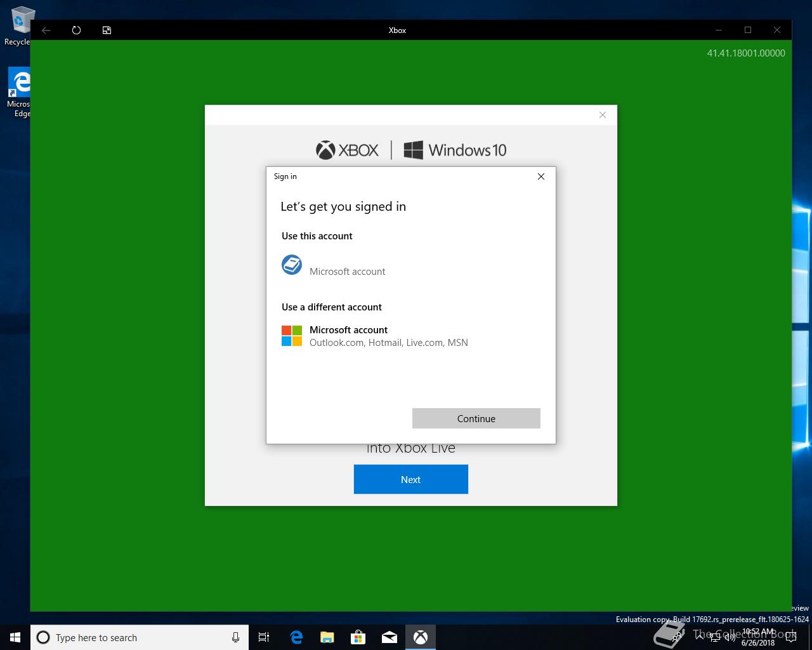Screen dimensions: 812x650
Task: Open File Explorer from the taskbar
Action: [x=327, y=637]
